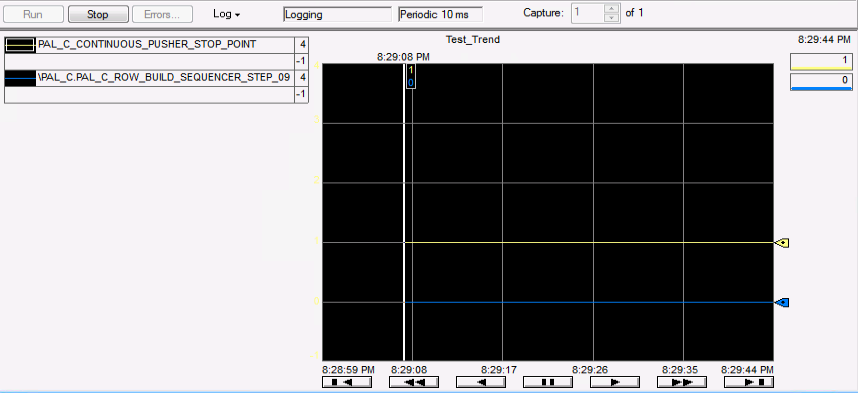Click the Logging status field
The image size is (858, 393).
point(338,14)
